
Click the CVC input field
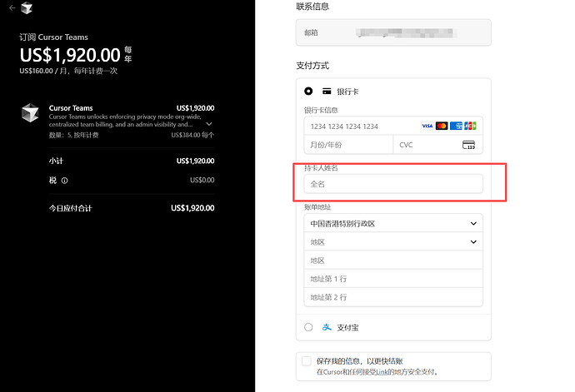(437, 145)
